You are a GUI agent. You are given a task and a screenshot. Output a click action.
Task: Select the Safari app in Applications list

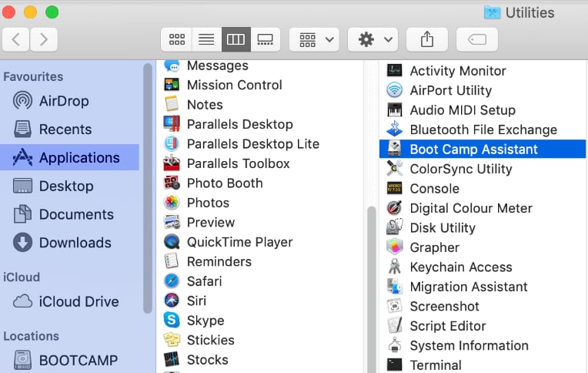205,281
